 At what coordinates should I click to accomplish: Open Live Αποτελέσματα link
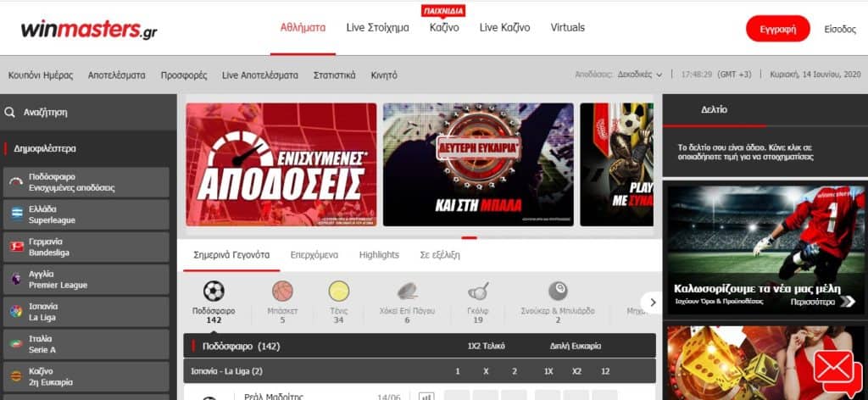point(259,75)
